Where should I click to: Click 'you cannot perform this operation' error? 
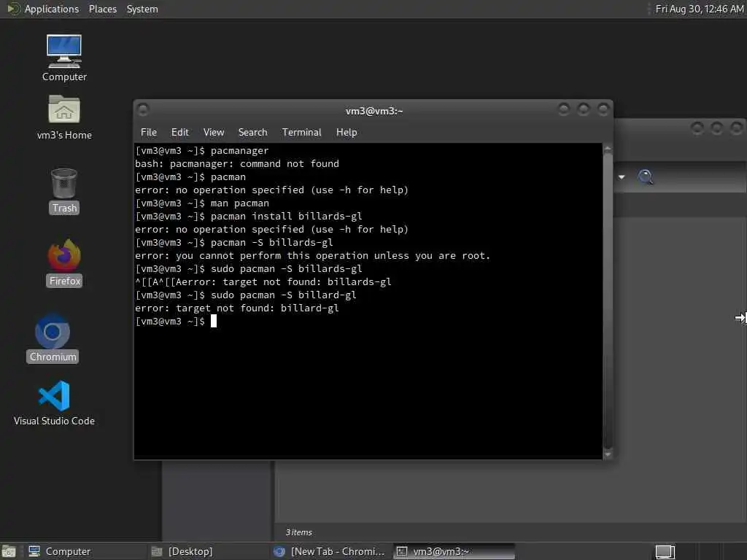312,256
